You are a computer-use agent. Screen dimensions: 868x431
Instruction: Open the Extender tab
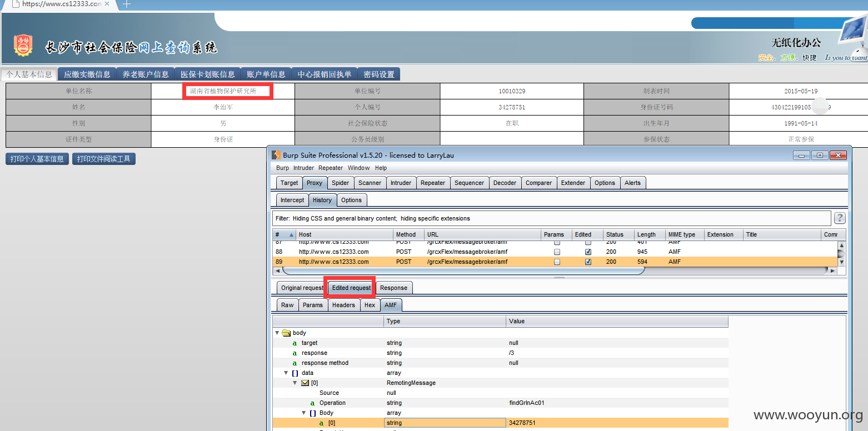(573, 183)
